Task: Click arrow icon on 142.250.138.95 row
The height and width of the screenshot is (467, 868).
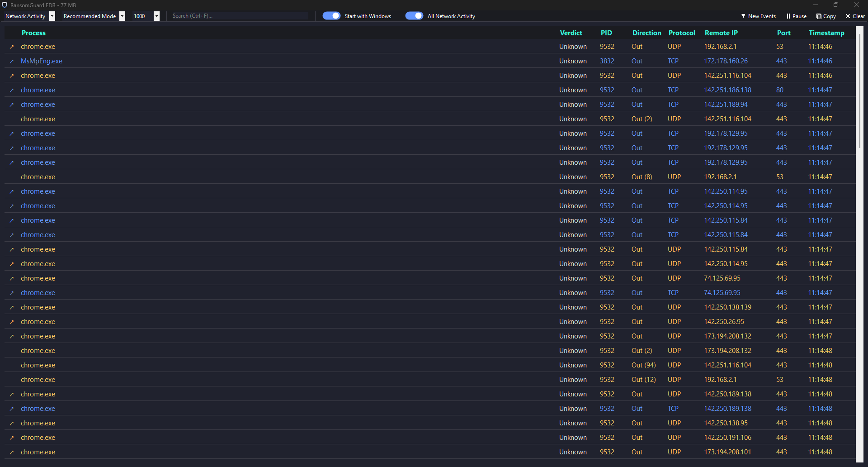Action: 12,423
